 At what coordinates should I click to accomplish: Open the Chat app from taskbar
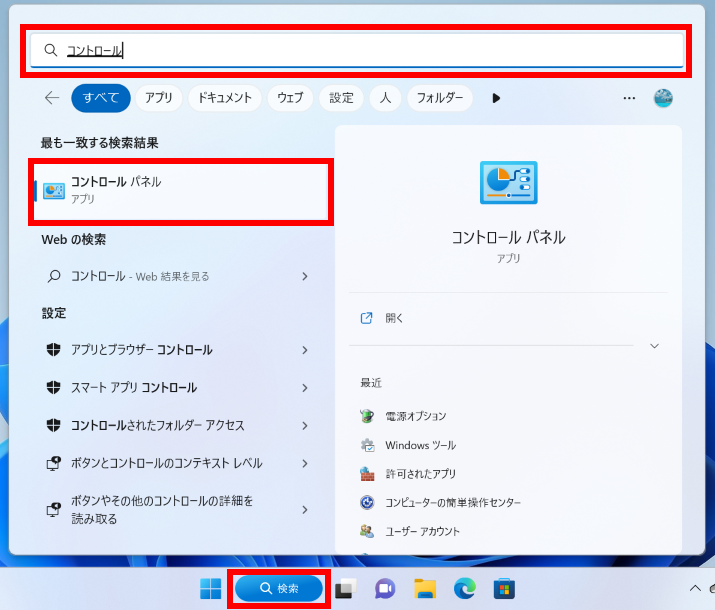385,589
